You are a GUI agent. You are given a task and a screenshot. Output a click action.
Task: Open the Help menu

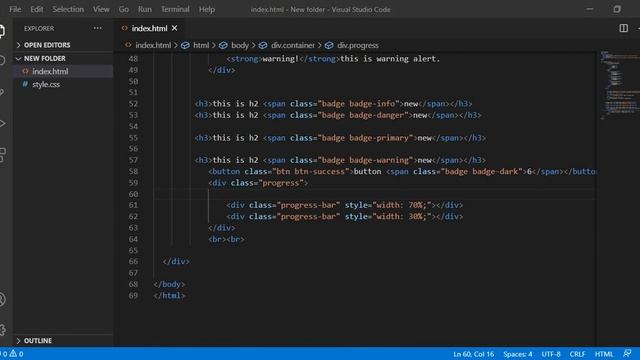click(x=207, y=9)
